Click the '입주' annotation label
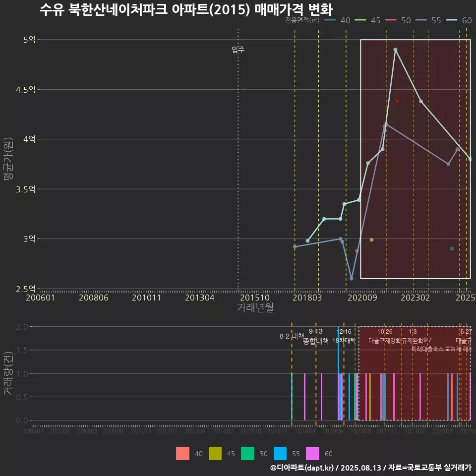 [238, 50]
